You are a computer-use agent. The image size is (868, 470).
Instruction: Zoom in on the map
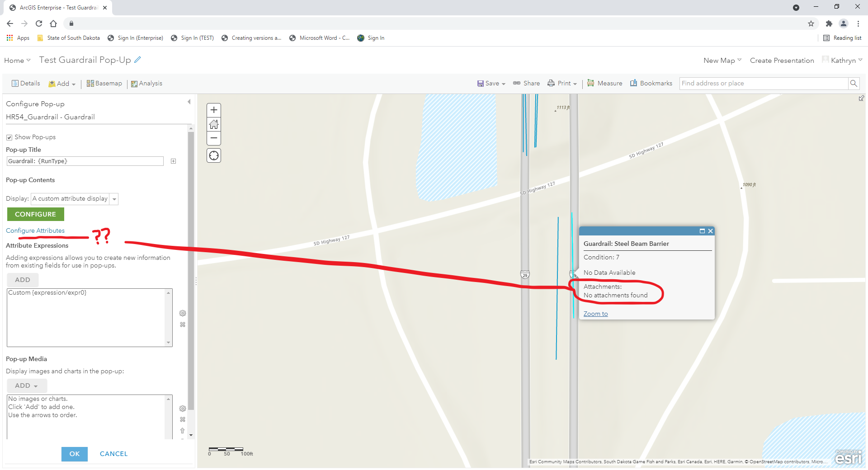click(214, 110)
